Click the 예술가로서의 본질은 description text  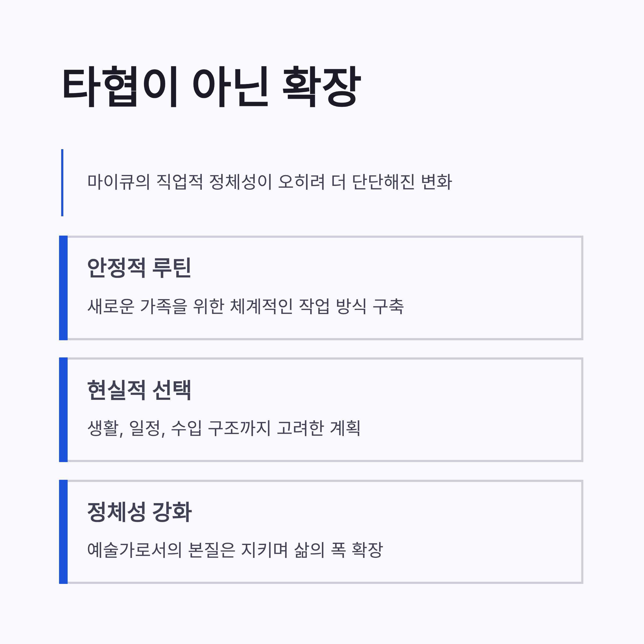pyautogui.click(x=235, y=550)
